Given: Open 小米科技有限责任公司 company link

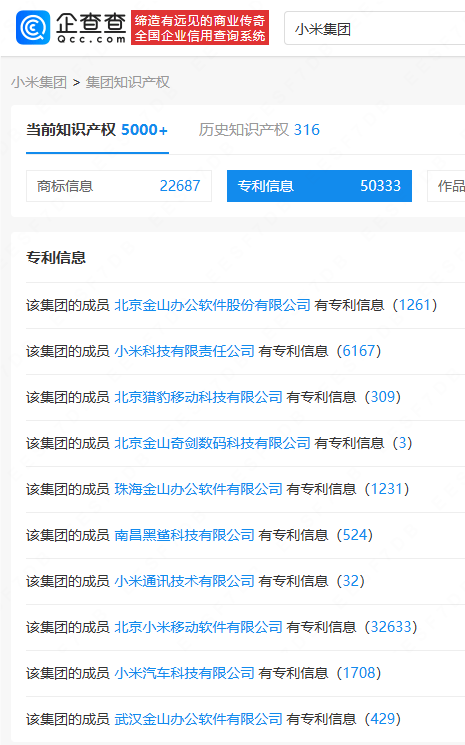Looking at the screenshot, I should pyautogui.click(x=184, y=351).
